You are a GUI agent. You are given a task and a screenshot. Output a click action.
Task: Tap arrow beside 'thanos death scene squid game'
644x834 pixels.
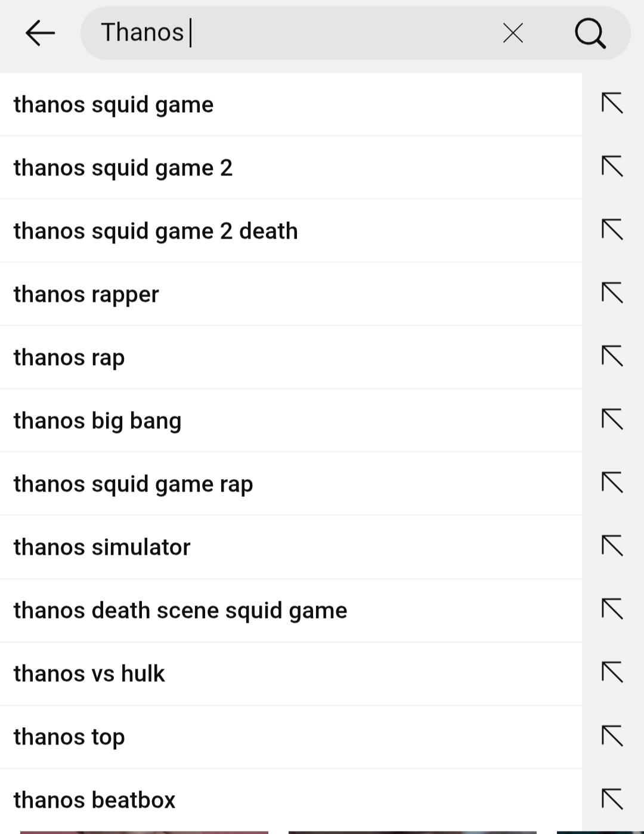pyautogui.click(x=612, y=609)
